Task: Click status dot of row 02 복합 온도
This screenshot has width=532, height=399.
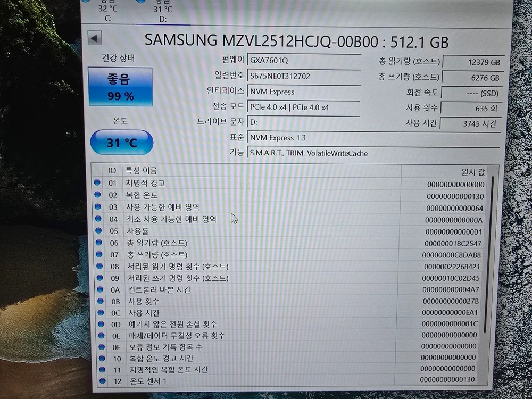Action: (x=98, y=194)
